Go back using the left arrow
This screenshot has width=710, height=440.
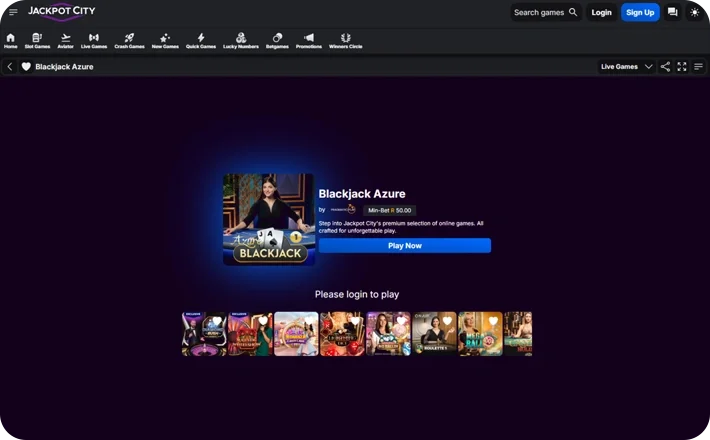(x=10, y=67)
